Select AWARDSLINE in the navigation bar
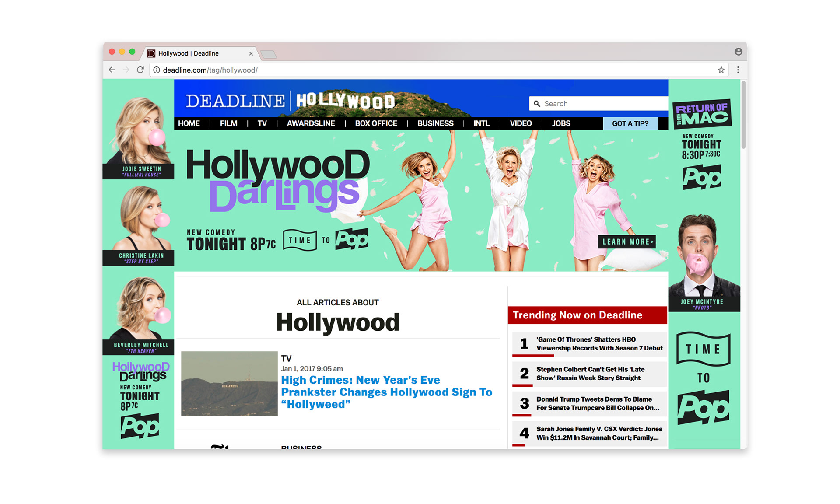The image size is (840, 504). point(311,123)
